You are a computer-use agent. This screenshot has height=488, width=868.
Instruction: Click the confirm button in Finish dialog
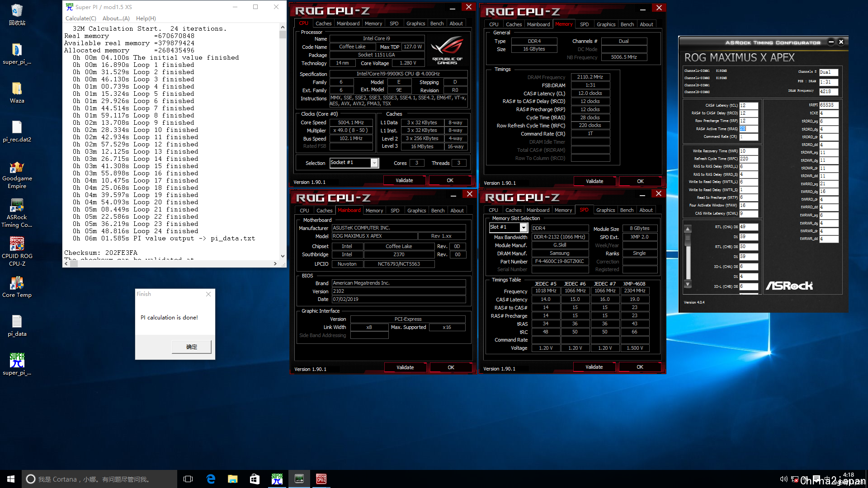point(192,347)
